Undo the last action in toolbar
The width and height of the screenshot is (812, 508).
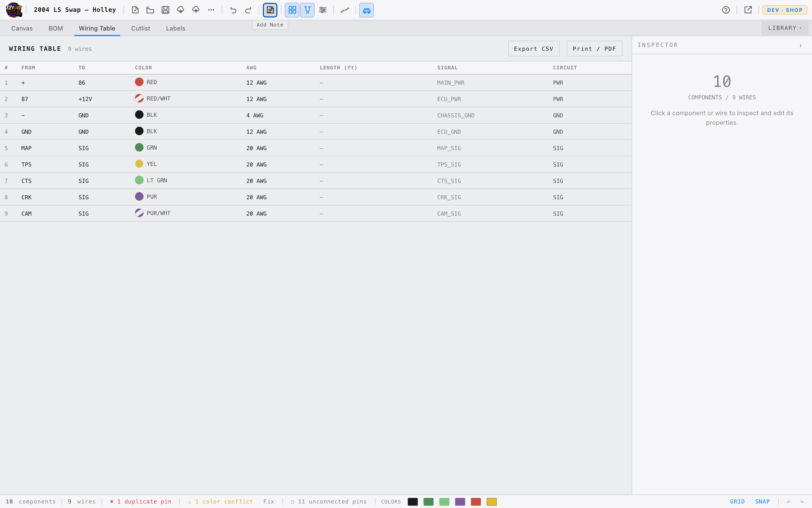[x=233, y=10]
